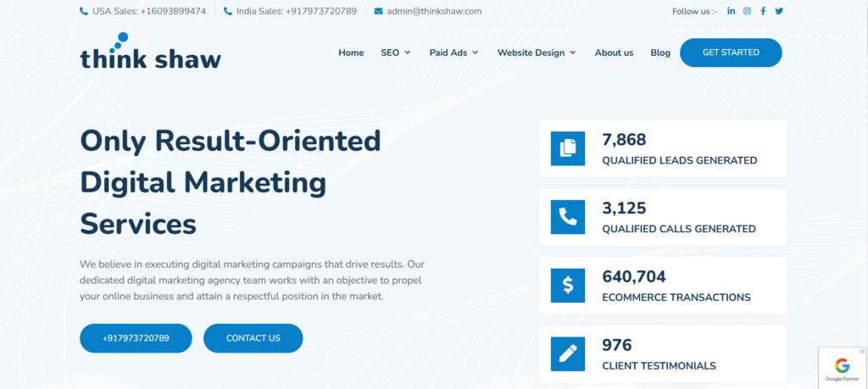Click the QUALIFIED CALLS GENERATED label
This screenshot has width=868, height=389.
click(679, 229)
